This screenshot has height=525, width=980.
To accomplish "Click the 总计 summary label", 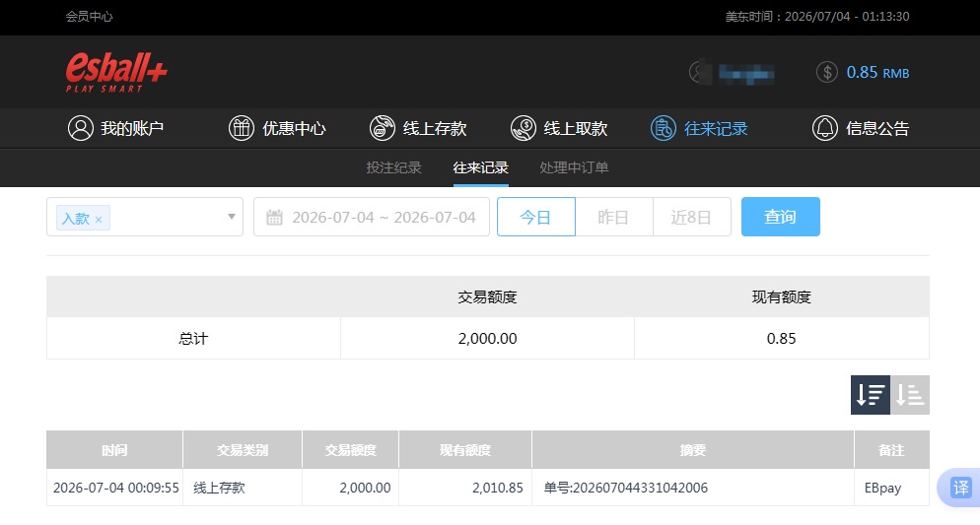I will tap(193, 339).
